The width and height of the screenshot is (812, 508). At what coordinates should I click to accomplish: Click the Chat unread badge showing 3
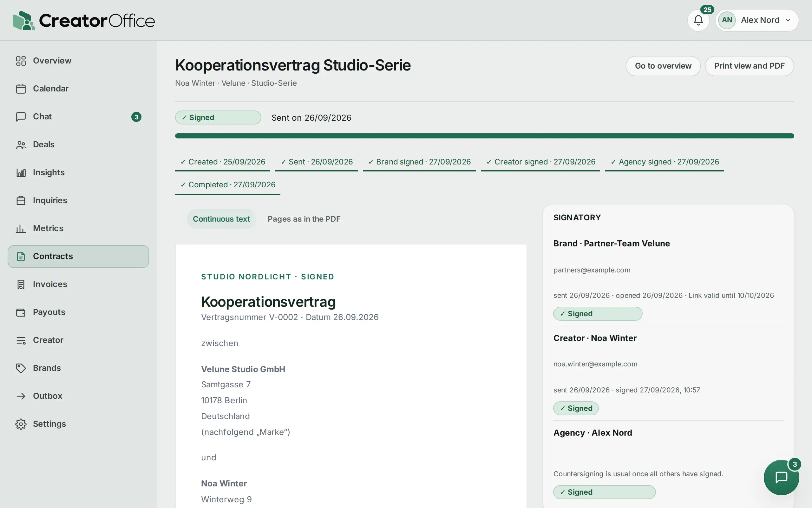(136, 117)
